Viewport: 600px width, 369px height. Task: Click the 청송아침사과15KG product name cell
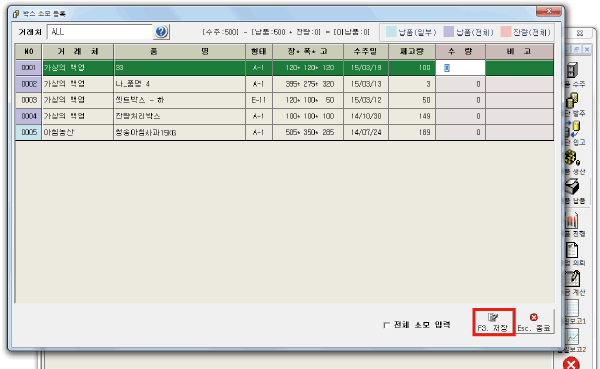179,132
